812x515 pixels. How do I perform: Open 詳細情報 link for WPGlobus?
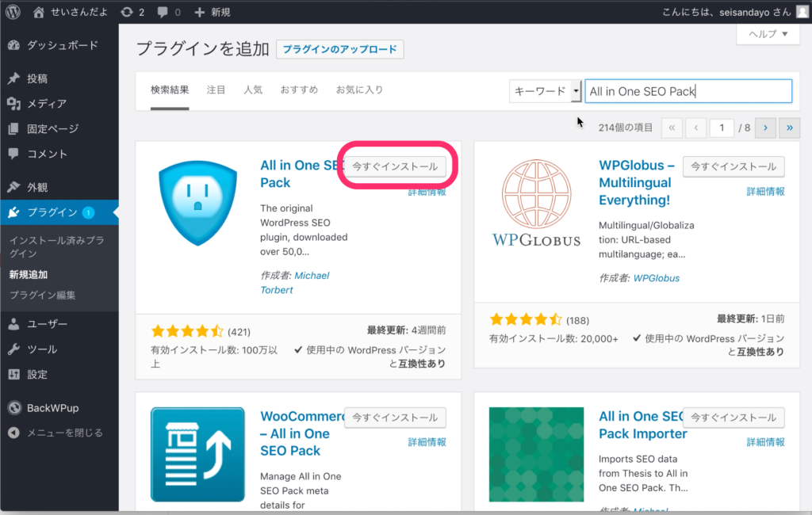point(765,192)
